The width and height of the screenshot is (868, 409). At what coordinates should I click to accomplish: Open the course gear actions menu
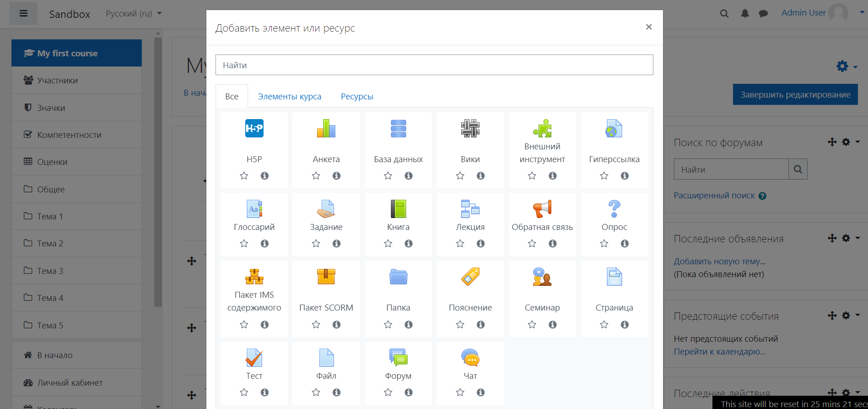click(846, 66)
